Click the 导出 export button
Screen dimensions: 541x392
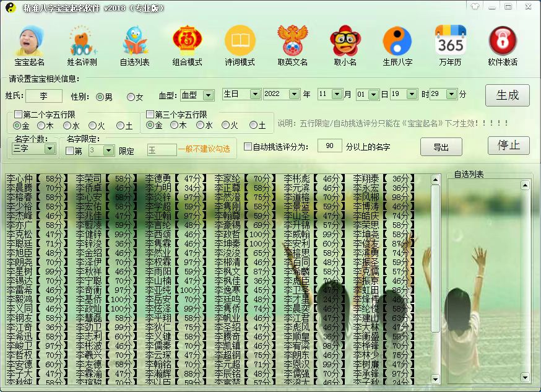[441, 146]
